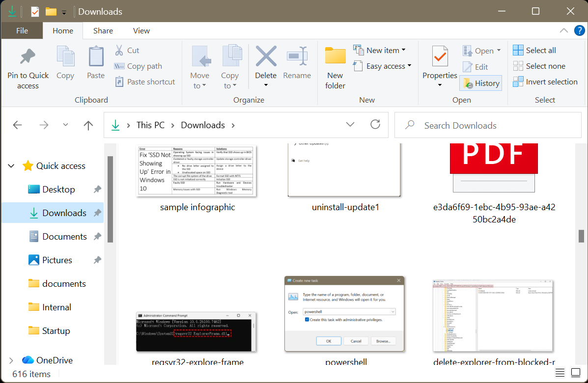Click the Copy ribbon button
The width and height of the screenshot is (588, 383).
(x=65, y=62)
